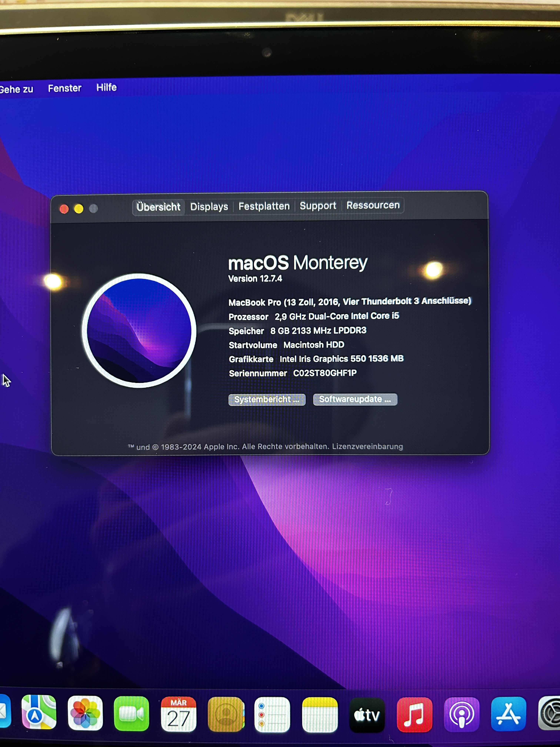Open the Gehe zu menu
560x747 pixels.
coord(16,89)
